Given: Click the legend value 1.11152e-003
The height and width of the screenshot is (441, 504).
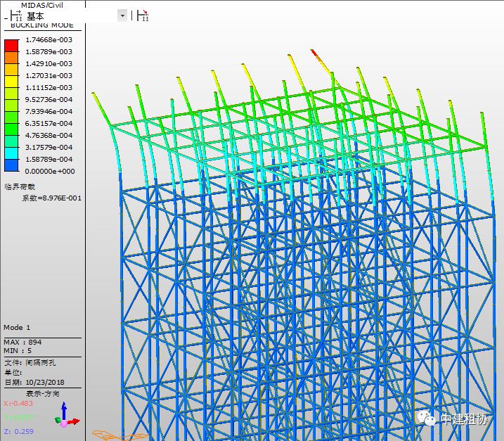Looking at the screenshot, I should 49,87.
